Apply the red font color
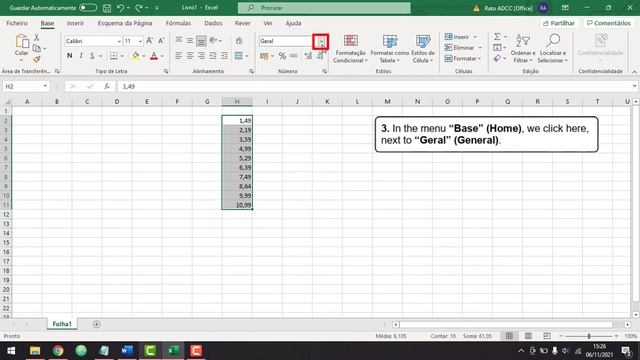640x360 pixels. [154, 56]
